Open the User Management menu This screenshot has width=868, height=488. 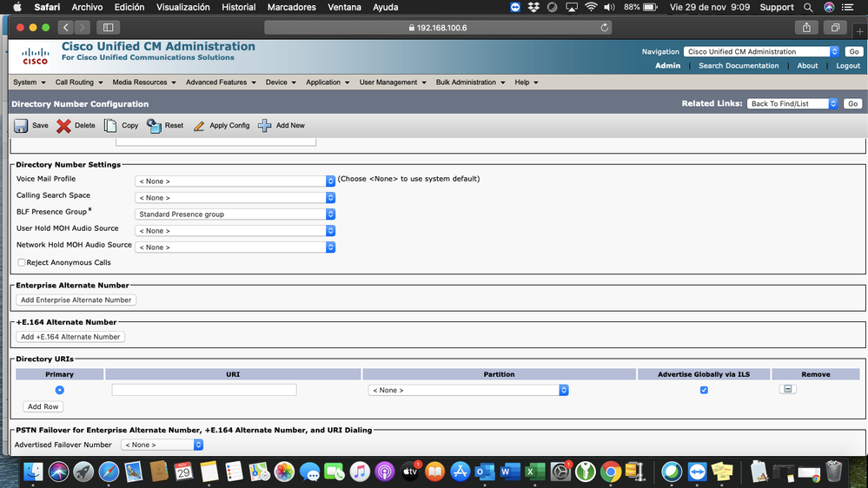(x=393, y=82)
